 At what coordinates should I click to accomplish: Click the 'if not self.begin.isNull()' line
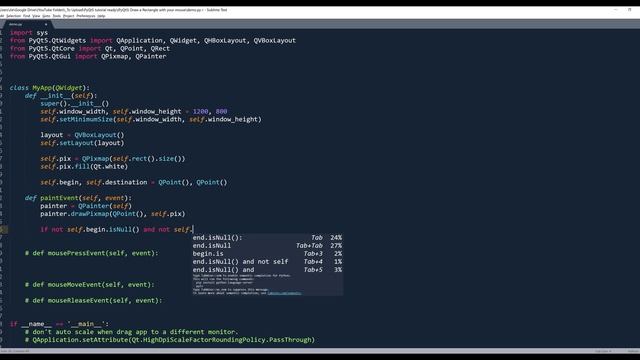116,229
